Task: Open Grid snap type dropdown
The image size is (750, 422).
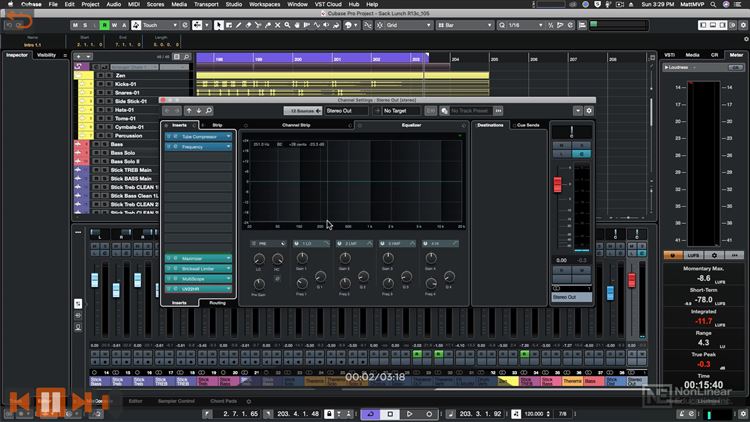Action: tap(408, 25)
